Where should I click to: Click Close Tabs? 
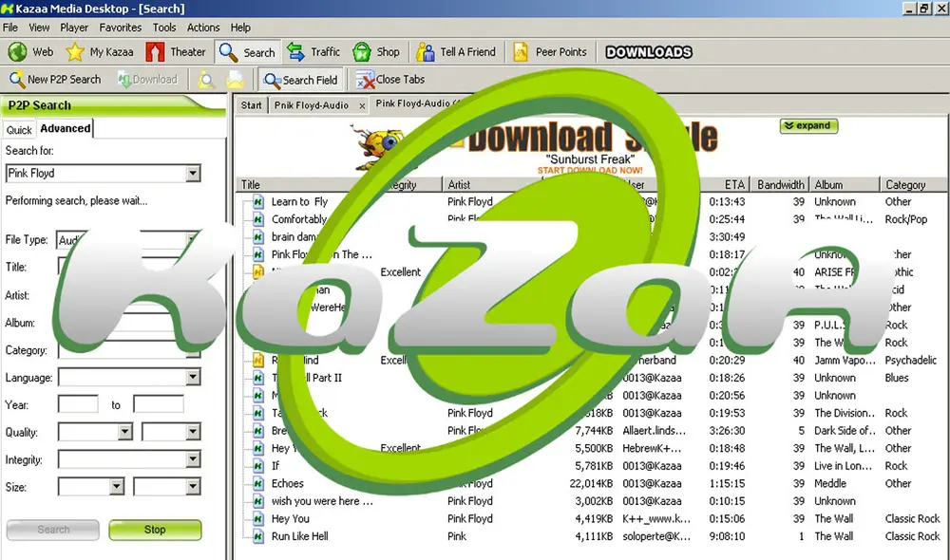(x=394, y=79)
